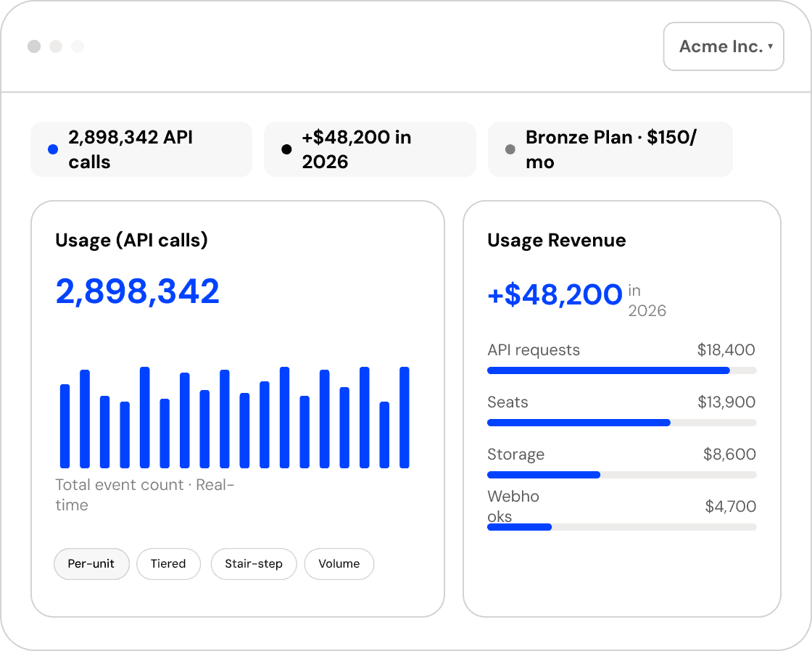
Task: Select the Volume pricing pill
Action: [x=339, y=564]
